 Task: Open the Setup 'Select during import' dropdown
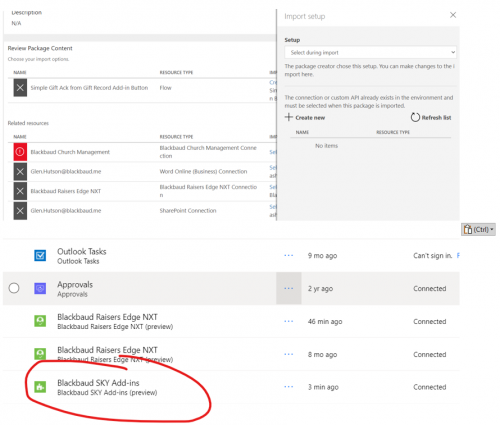[x=370, y=52]
